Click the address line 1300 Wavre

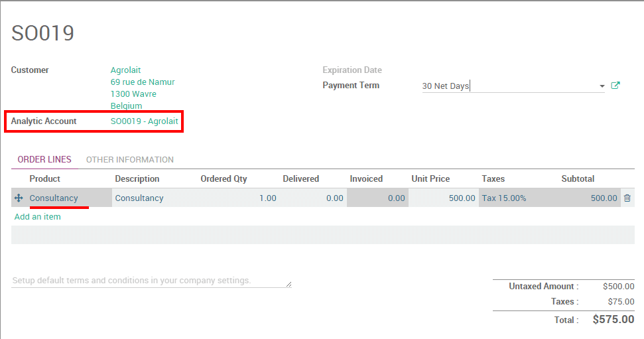pos(133,94)
